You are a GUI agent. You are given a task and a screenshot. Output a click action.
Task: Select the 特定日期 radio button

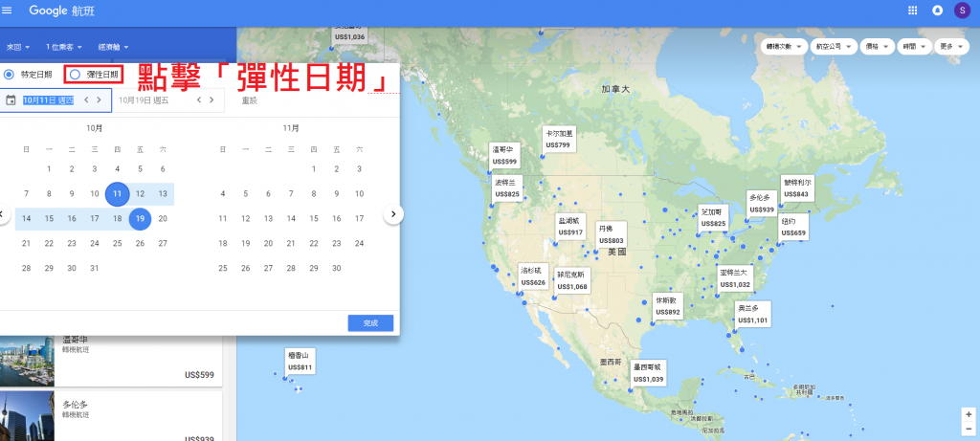pos(9,75)
